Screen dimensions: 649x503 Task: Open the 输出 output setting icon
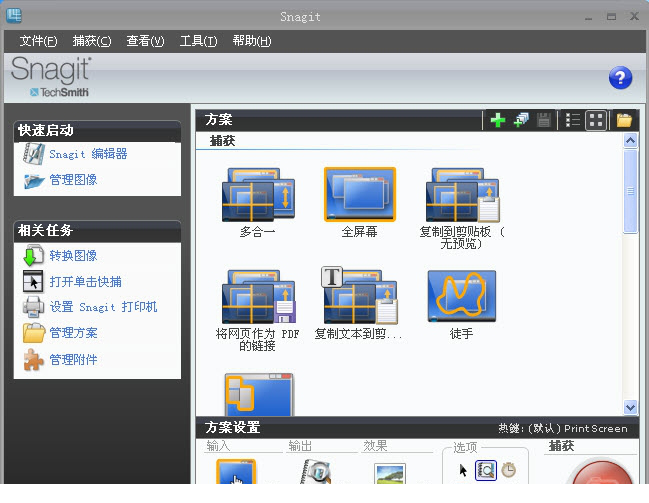pyautogui.click(x=315, y=472)
